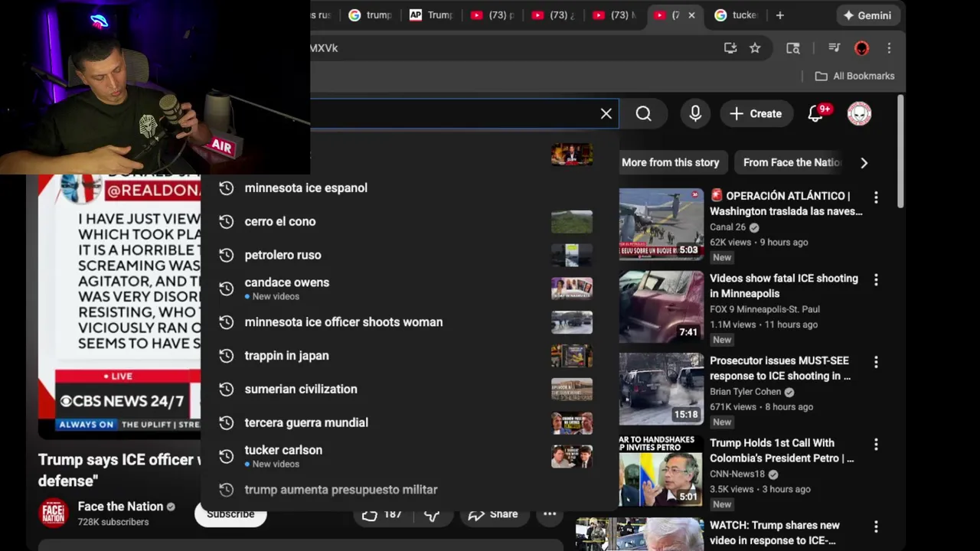Image resolution: width=980 pixels, height=551 pixels.
Task: Dislike the video with thumbs-down
Action: 432,514
